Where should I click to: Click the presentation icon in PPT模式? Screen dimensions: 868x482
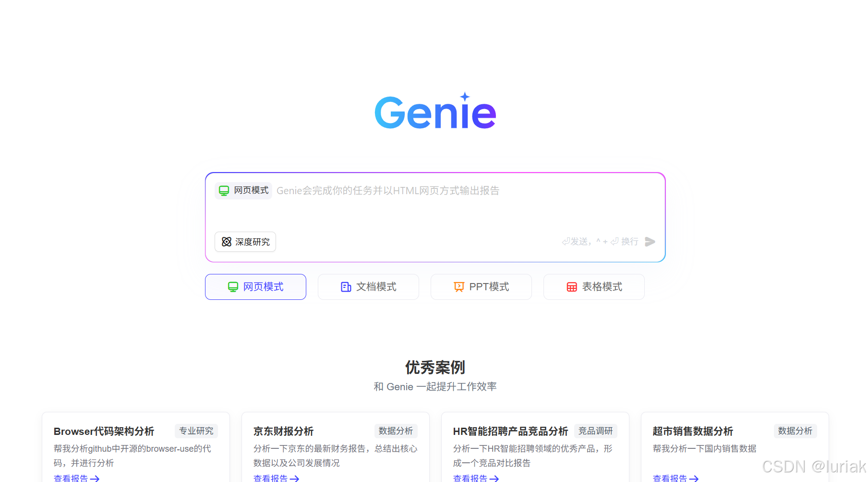(x=459, y=287)
